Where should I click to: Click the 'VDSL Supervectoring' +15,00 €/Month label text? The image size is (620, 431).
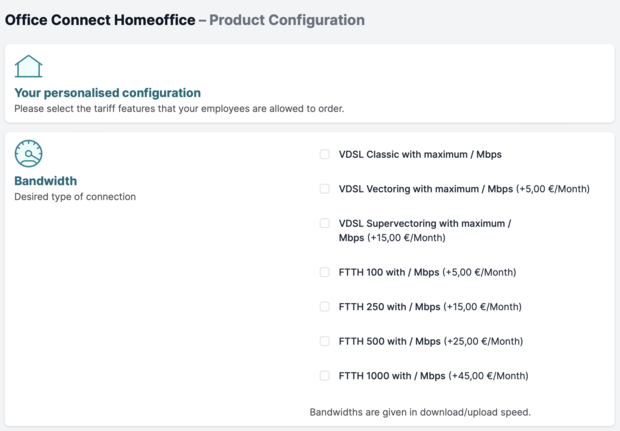425,231
